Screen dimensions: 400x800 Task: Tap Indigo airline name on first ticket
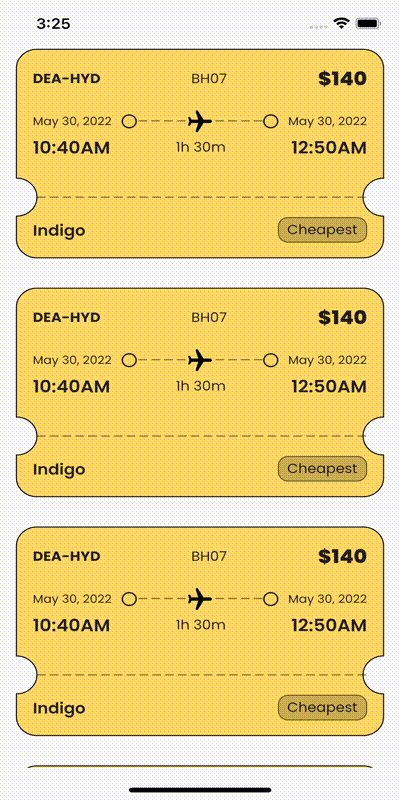(x=59, y=231)
